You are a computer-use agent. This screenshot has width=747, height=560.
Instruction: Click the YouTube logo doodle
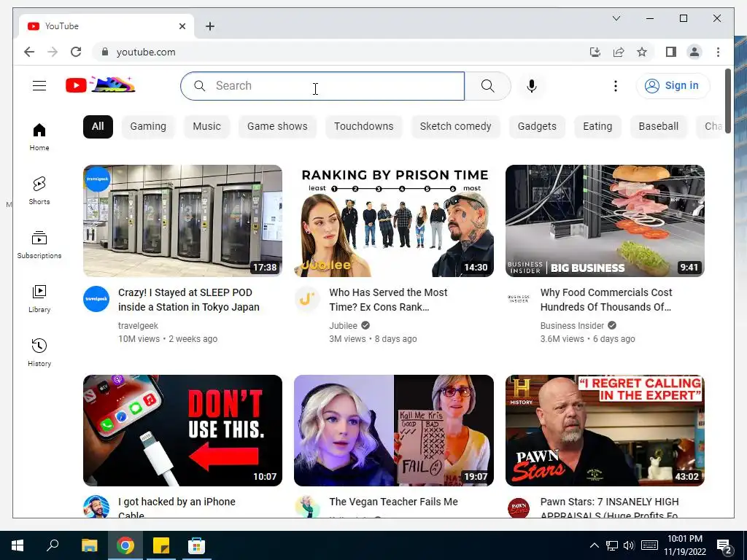pos(101,85)
